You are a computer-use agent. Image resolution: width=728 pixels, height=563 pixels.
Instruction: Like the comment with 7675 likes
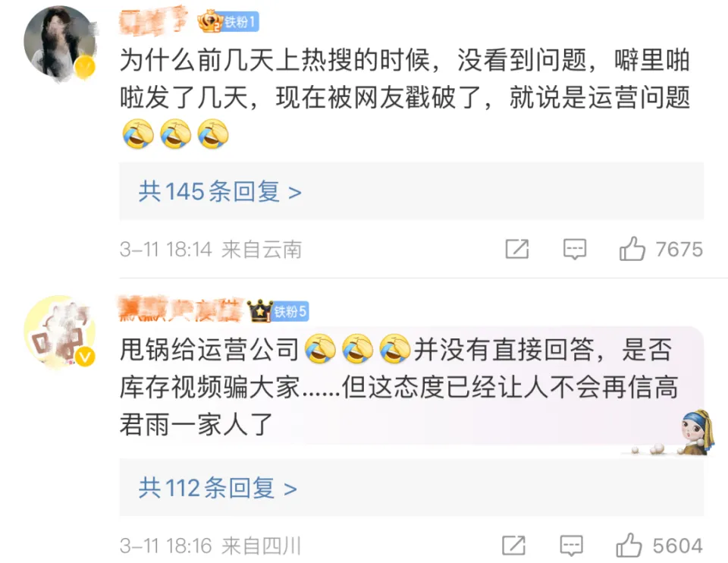coord(632,249)
